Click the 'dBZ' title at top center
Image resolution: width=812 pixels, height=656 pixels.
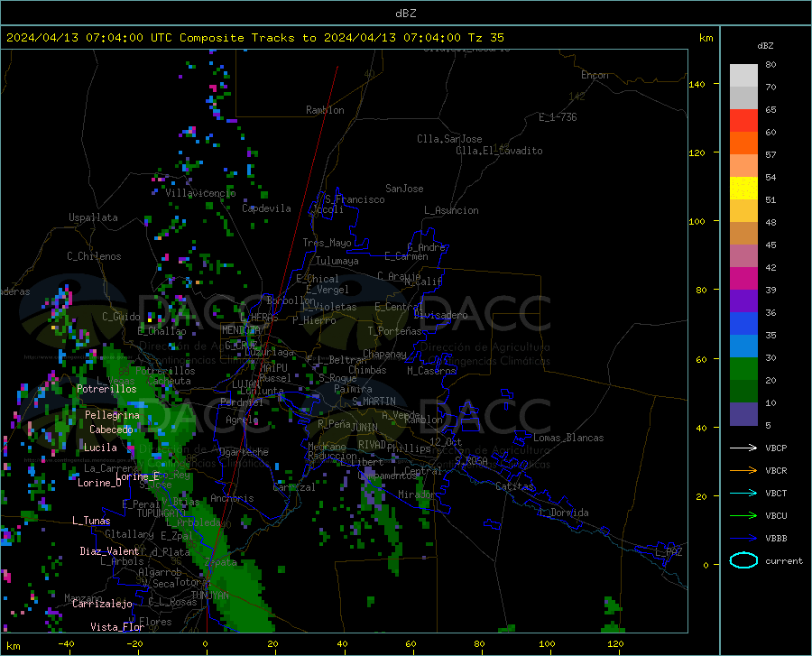pos(405,14)
